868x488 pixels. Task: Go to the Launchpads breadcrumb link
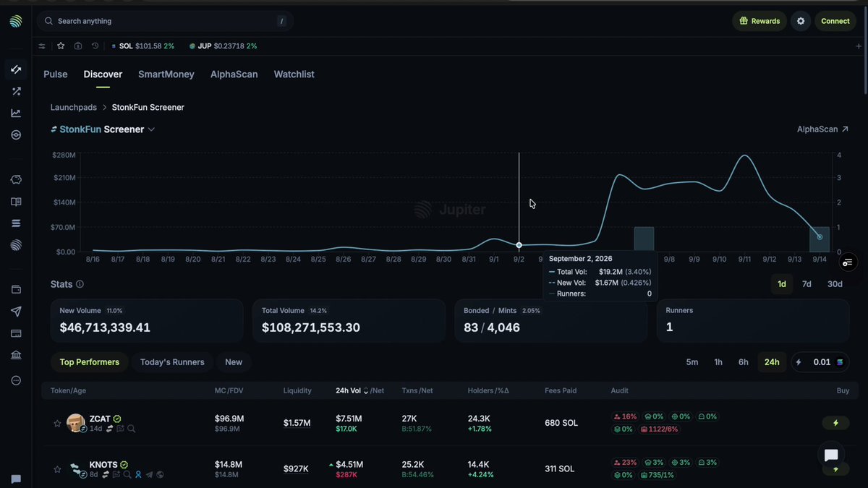coord(74,107)
